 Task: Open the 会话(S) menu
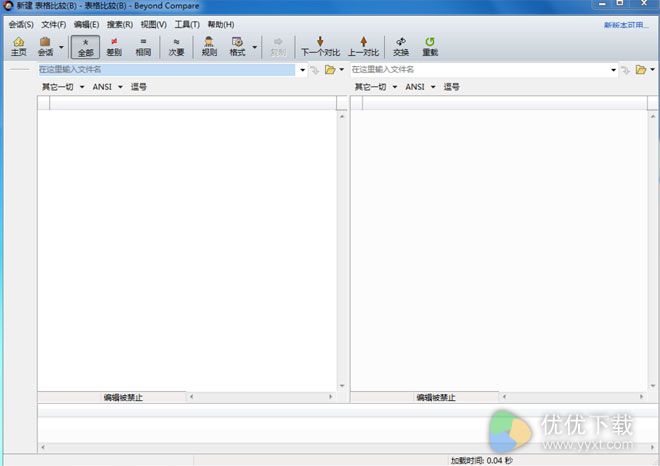(21, 24)
